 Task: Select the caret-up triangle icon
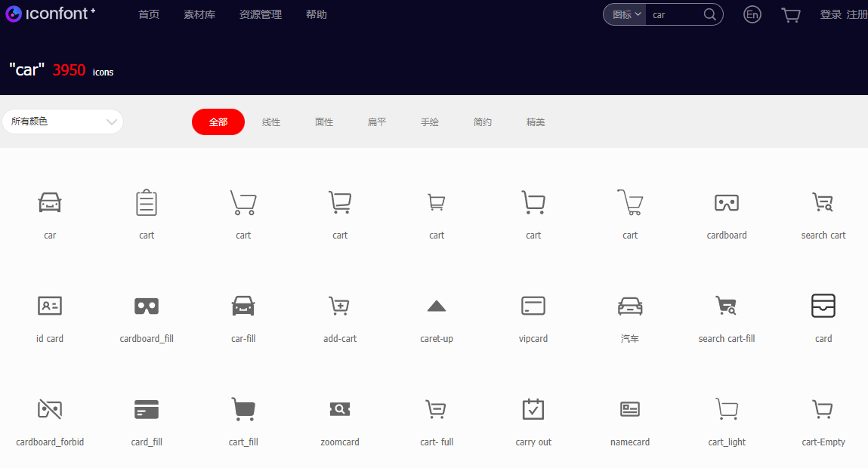click(437, 306)
